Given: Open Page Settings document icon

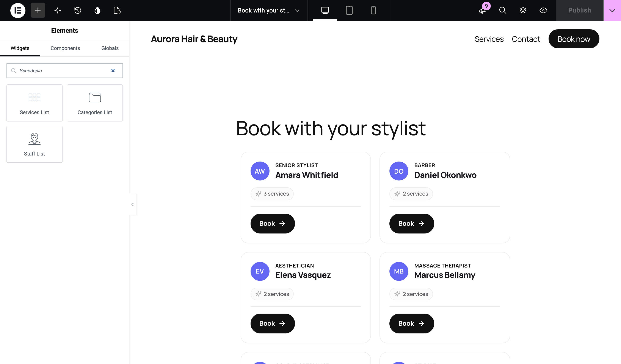Looking at the screenshot, I should tap(117, 10).
